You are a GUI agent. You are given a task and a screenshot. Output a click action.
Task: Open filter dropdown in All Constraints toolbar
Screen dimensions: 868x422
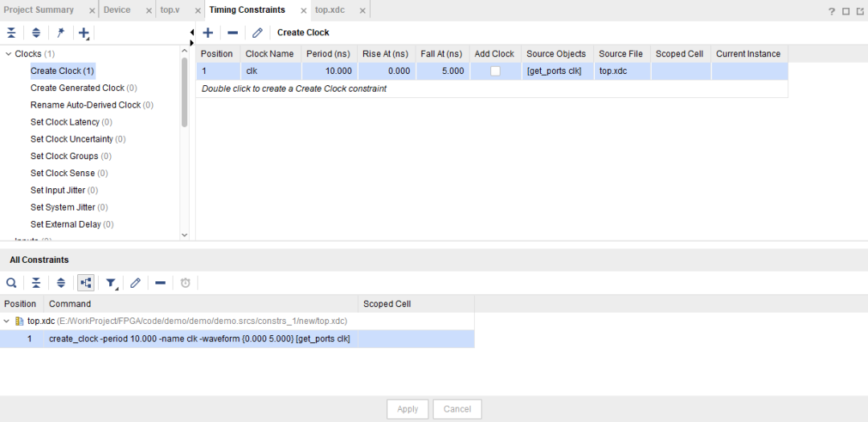111,284
